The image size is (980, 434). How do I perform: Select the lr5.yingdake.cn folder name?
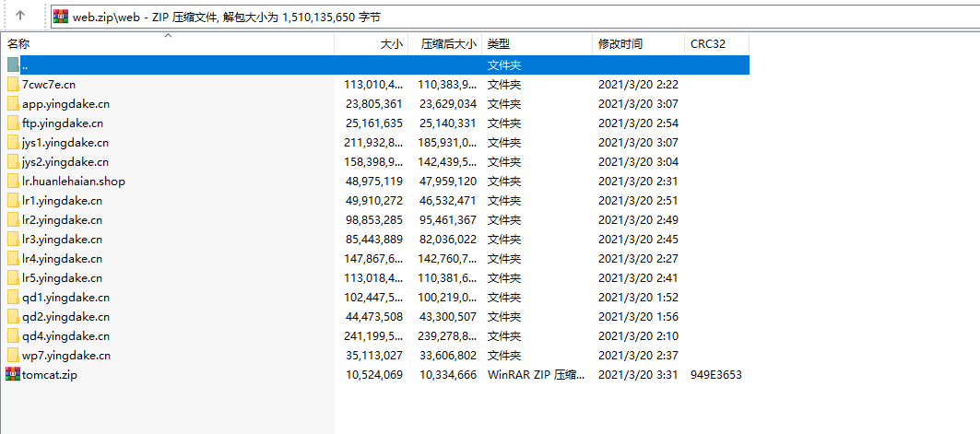click(x=62, y=278)
